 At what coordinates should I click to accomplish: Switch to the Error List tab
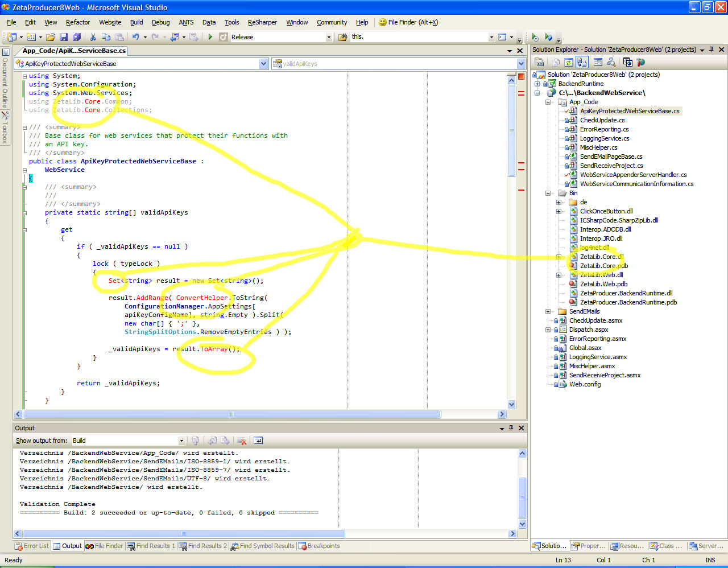click(x=32, y=546)
